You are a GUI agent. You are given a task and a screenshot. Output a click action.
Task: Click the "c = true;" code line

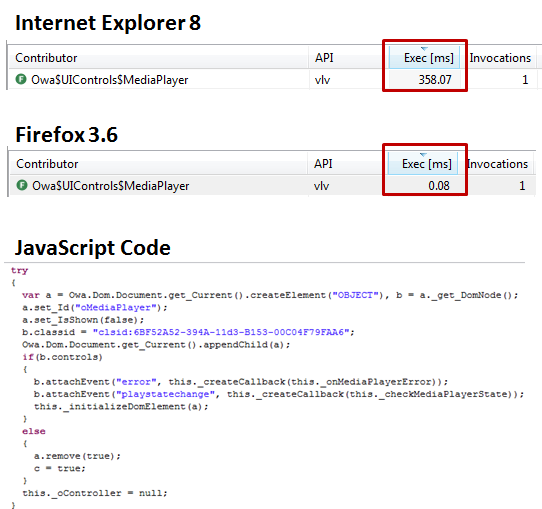click(x=59, y=469)
